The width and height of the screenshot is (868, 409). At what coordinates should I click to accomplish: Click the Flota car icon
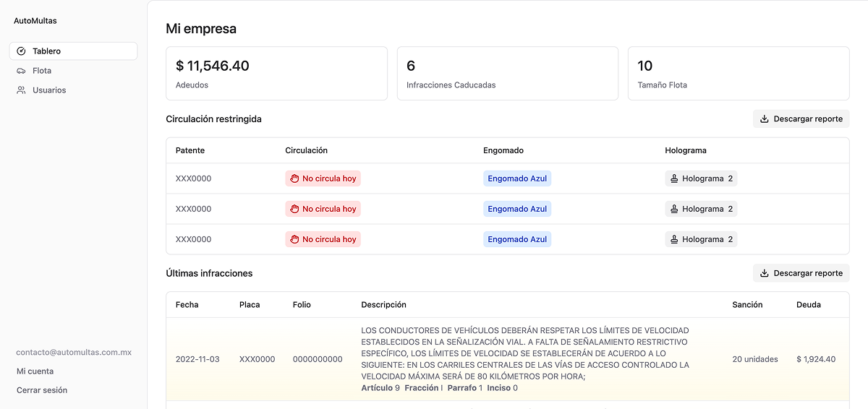[21, 71]
